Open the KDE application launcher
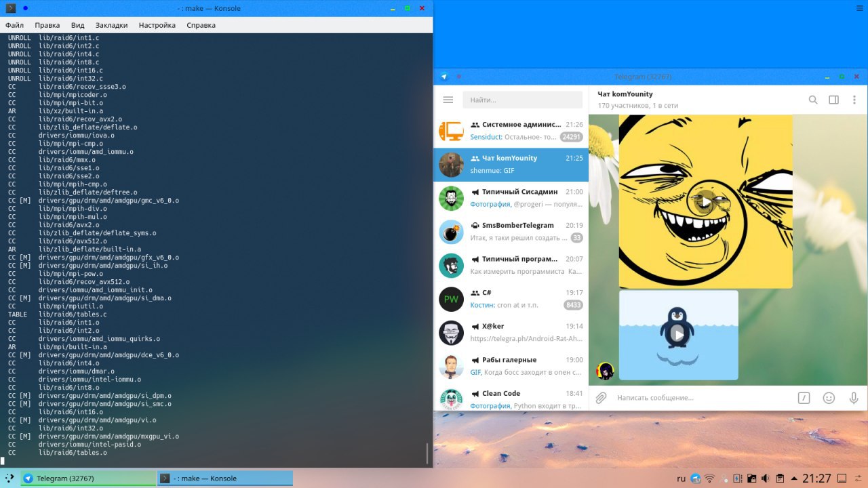Image resolution: width=868 pixels, height=488 pixels. pyautogui.click(x=10, y=479)
